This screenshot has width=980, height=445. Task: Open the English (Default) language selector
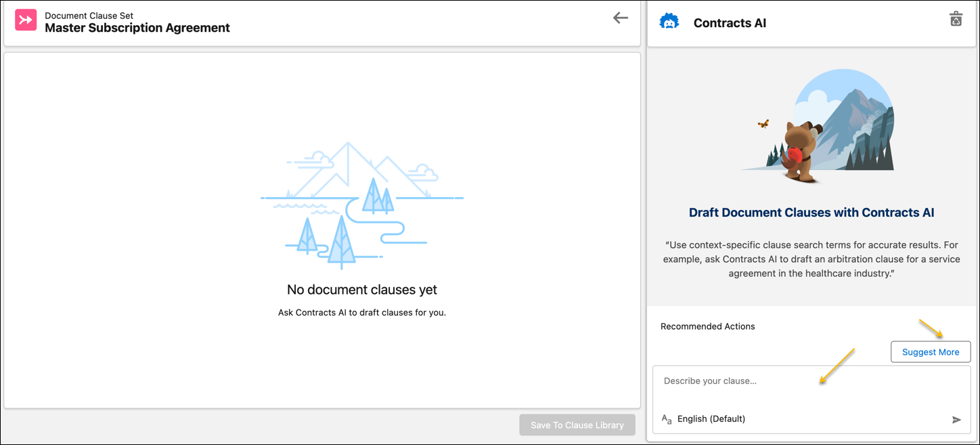tap(711, 419)
